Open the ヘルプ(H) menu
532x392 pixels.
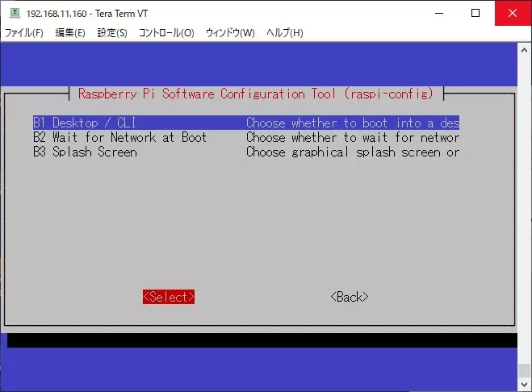click(285, 33)
